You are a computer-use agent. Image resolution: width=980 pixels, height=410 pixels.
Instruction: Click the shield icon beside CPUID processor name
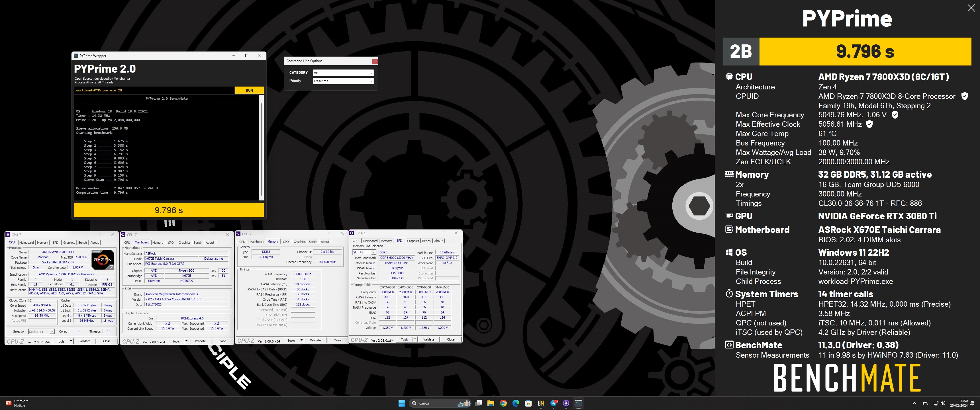click(x=964, y=96)
